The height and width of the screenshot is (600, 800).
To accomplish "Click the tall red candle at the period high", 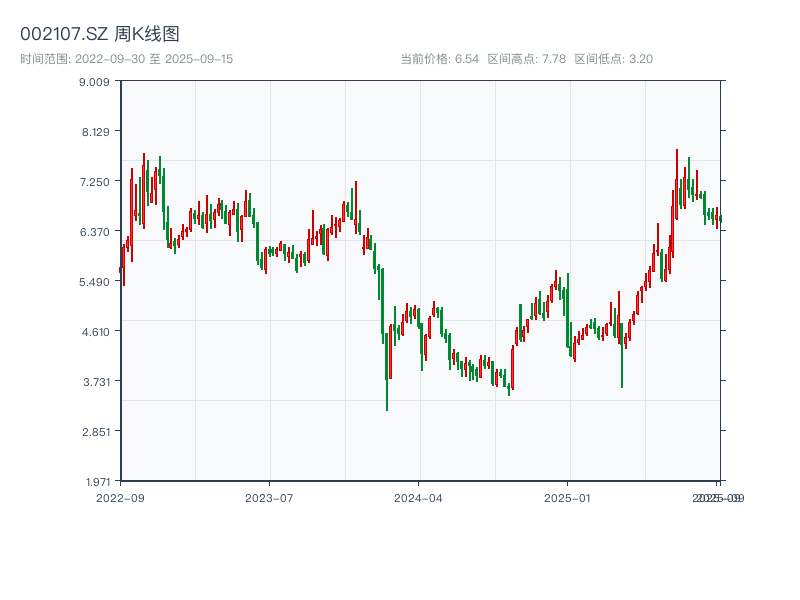I will coord(676,185).
